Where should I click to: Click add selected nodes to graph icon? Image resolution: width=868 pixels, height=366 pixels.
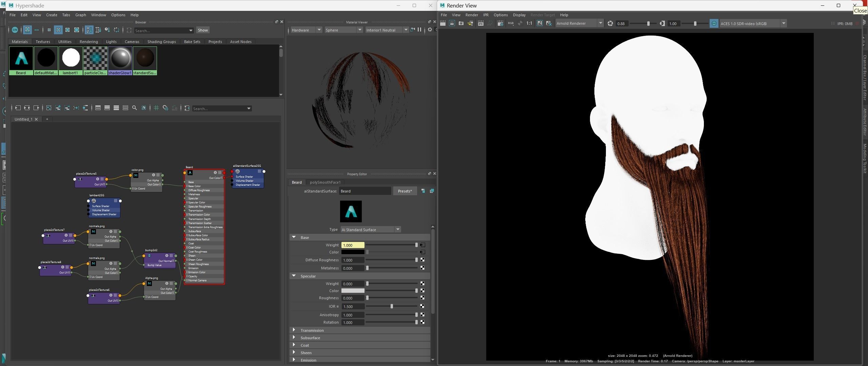pos(58,108)
